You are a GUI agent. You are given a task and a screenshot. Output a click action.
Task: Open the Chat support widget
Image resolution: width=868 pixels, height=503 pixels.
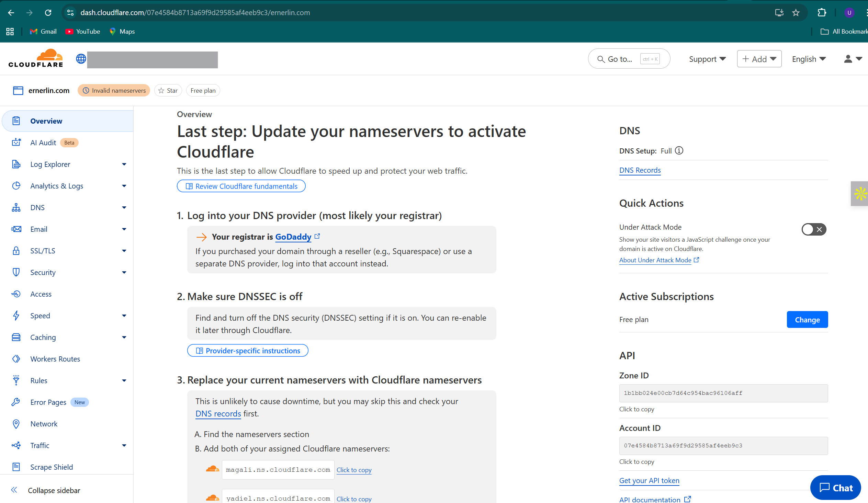(x=836, y=488)
